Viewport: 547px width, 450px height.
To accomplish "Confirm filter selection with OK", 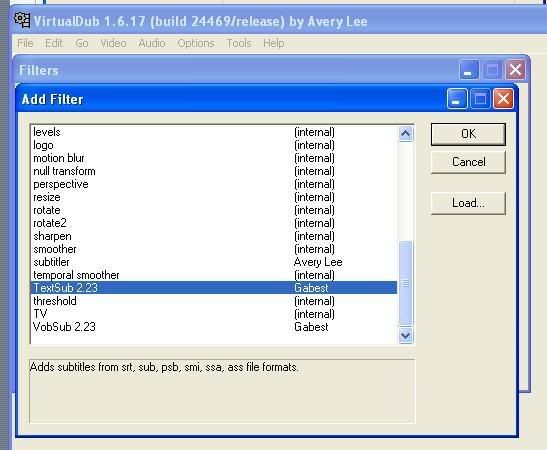I will (468, 134).
